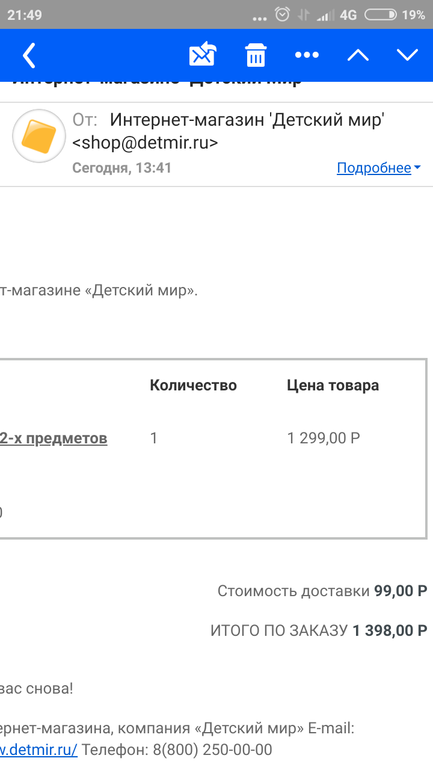Go to the next email with the down chevron

407,55
